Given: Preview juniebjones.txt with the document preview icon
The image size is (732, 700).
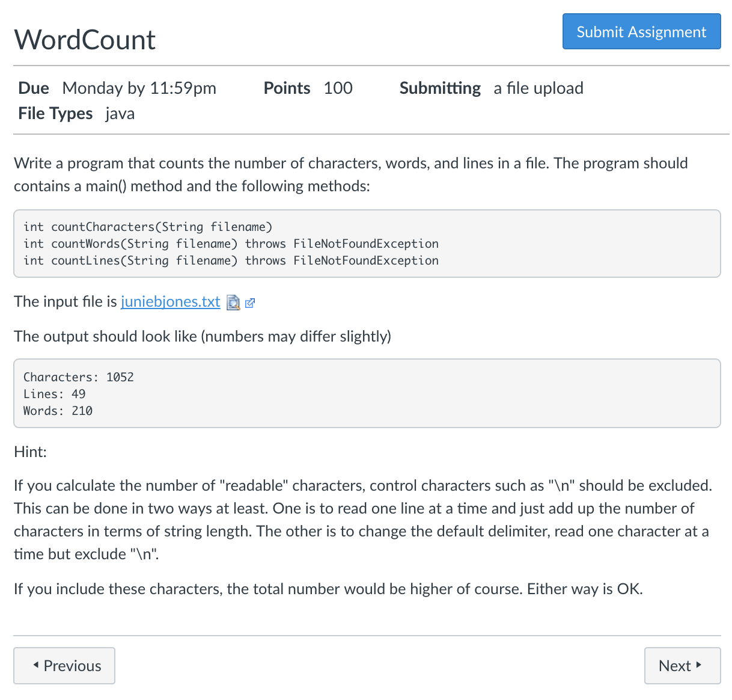Looking at the screenshot, I should (x=233, y=302).
